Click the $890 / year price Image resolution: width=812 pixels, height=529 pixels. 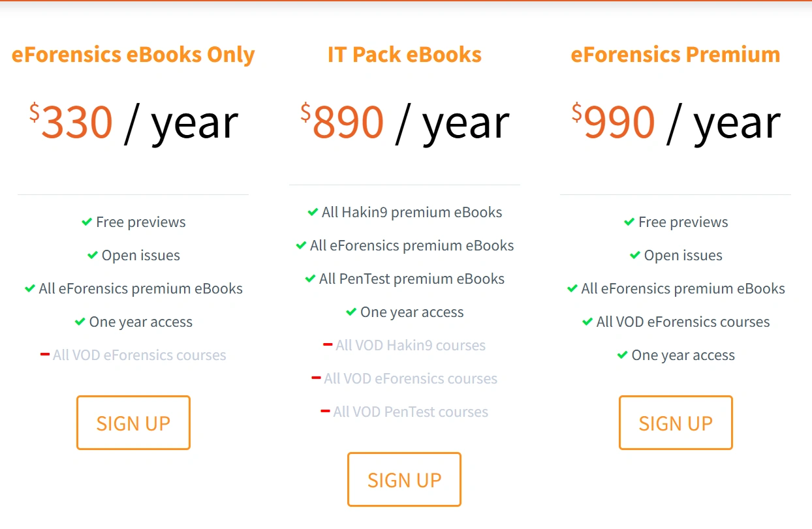pos(405,123)
